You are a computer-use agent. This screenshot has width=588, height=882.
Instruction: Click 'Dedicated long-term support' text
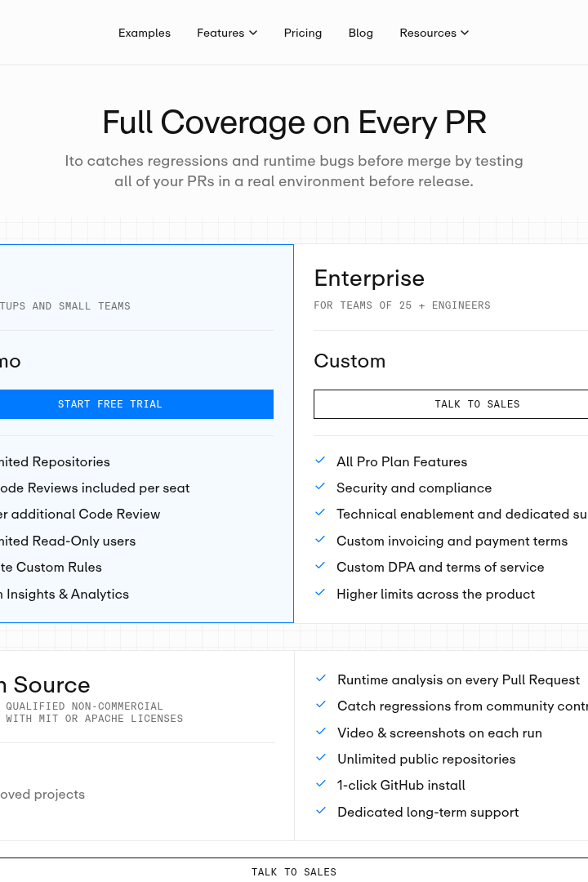(x=428, y=813)
